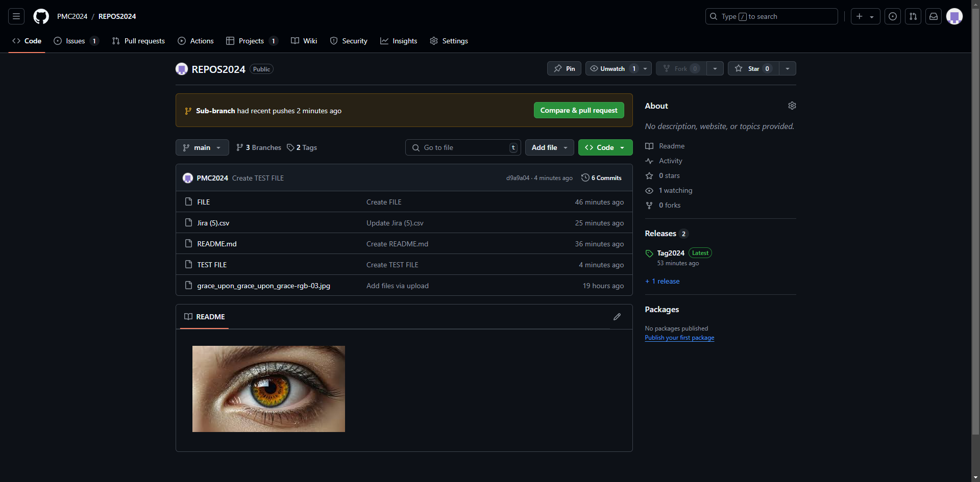Switch to the Actions tab
Screen dimensions: 980x482
tap(195, 41)
